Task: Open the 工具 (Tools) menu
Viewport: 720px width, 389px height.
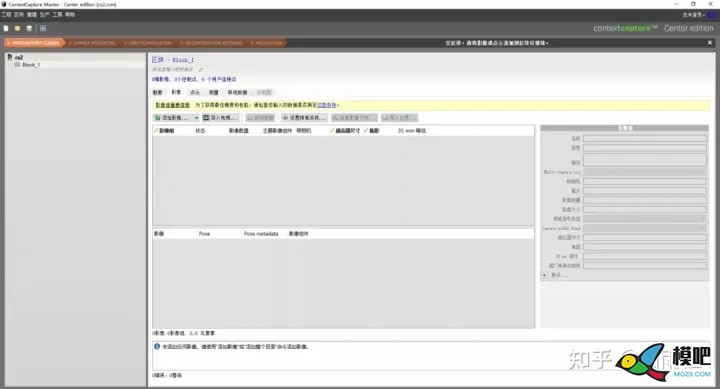Action: coord(57,15)
